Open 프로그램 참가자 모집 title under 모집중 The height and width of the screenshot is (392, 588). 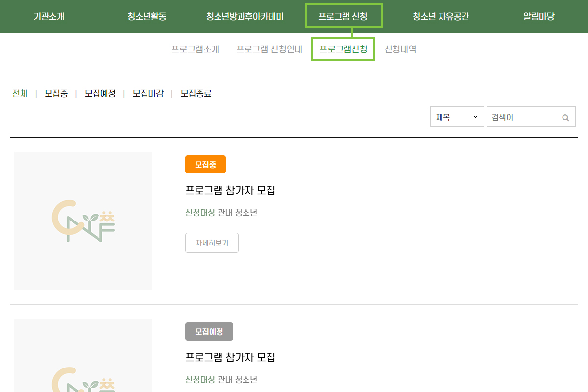pyautogui.click(x=230, y=190)
